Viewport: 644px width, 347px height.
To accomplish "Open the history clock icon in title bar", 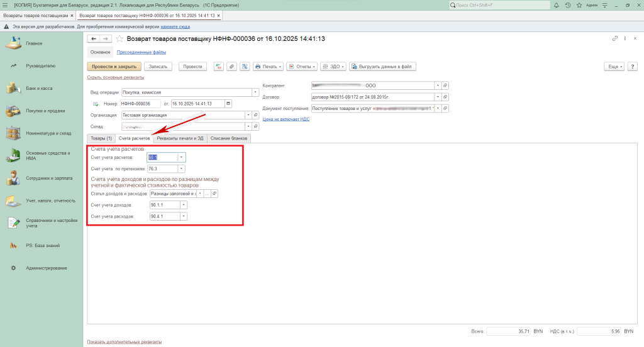I will coord(568,5).
